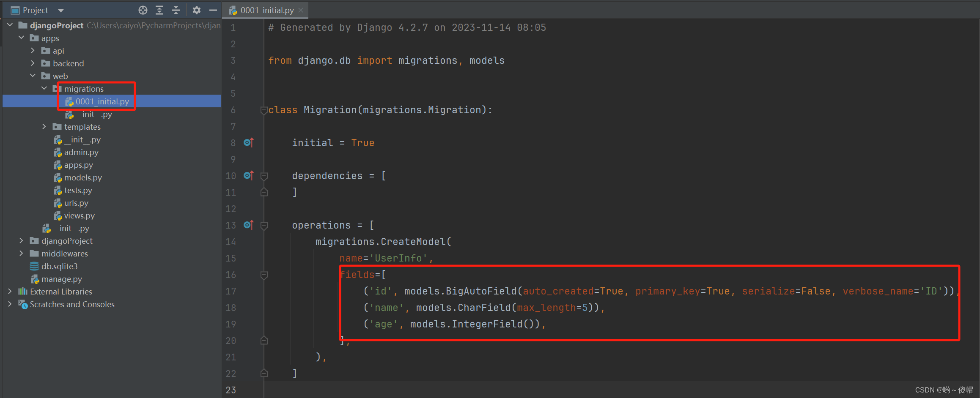Expand the middlewares folder

21,254
